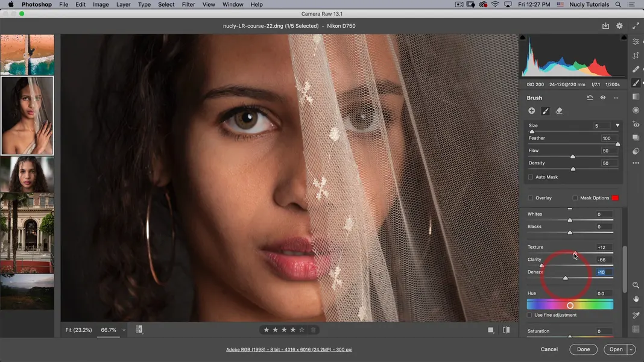Image resolution: width=644 pixels, height=362 pixels.
Task: Enable the Auto Mask checkbox
Action: point(530,177)
